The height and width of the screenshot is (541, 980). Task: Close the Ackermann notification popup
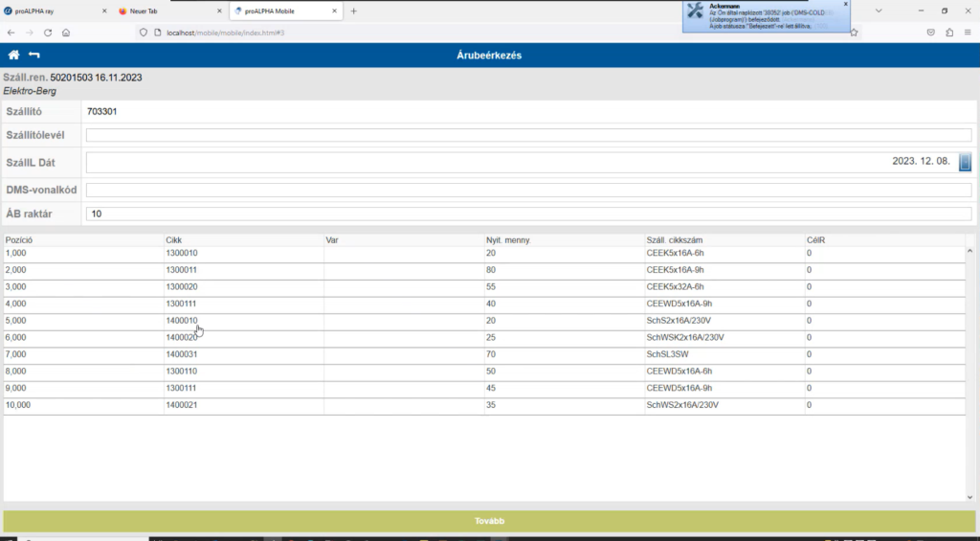(x=845, y=4)
